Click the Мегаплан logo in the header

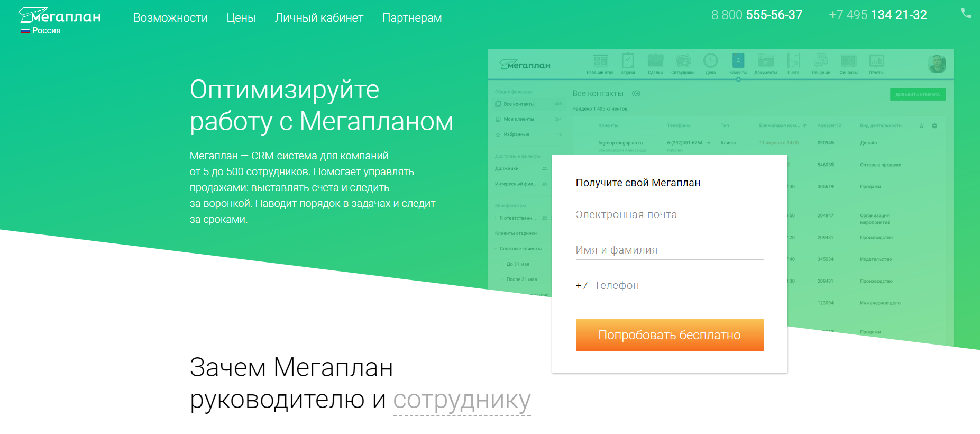pos(60,16)
